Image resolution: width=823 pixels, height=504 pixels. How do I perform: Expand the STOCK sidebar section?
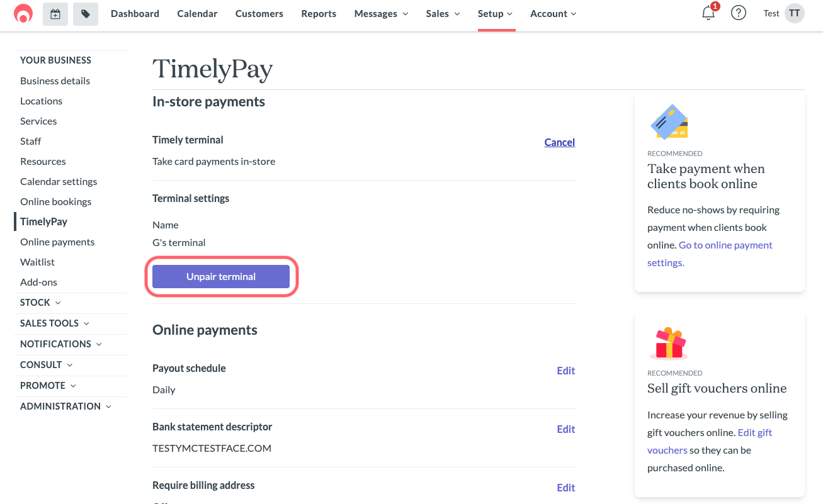40,303
